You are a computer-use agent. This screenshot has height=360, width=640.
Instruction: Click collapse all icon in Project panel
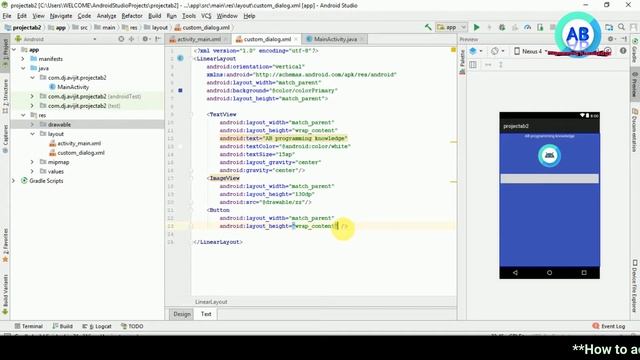point(131,39)
